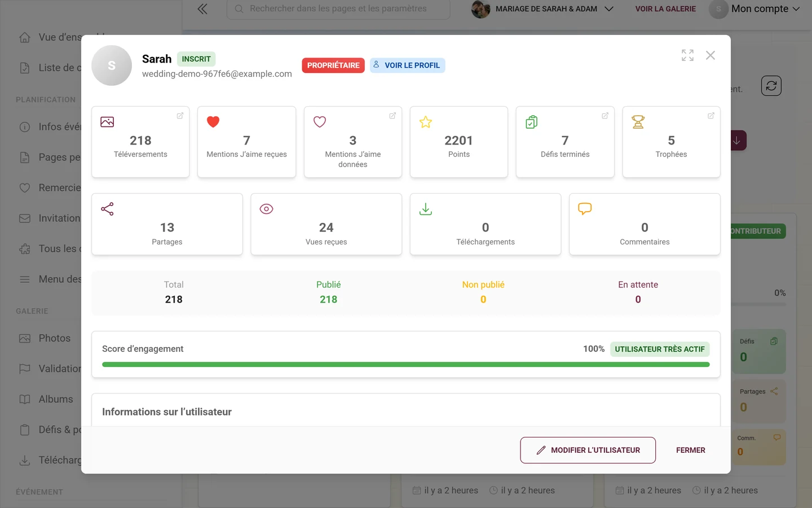This screenshot has width=812, height=508.
Task: Click Sarah's avatar circle
Action: pyautogui.click(x=112, y=65)
